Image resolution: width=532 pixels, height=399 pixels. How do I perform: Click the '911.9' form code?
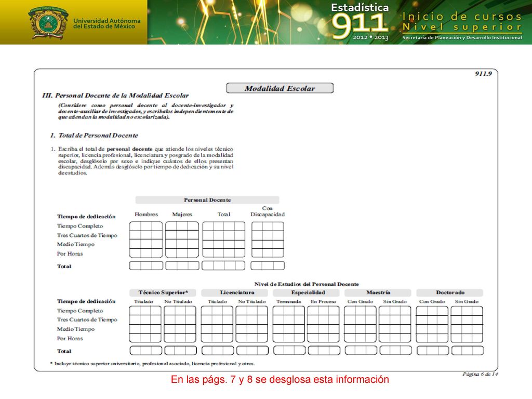pyautogui.click(x=483, y=74)
